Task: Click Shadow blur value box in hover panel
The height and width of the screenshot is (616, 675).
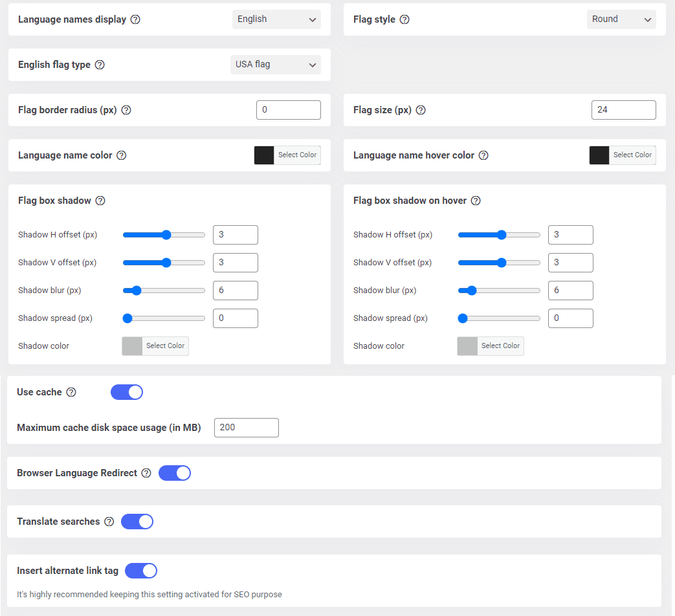Action: pos(570,291)
